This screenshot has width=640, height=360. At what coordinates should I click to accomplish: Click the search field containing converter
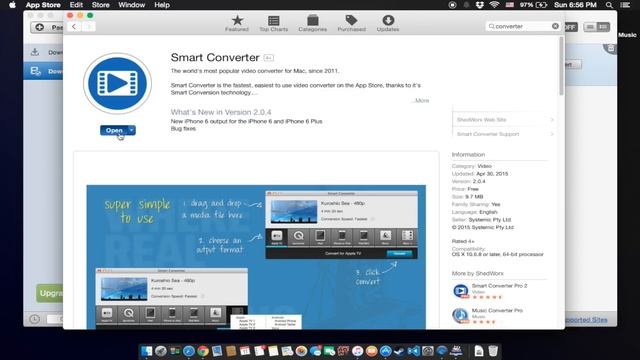tap(522, 26)
